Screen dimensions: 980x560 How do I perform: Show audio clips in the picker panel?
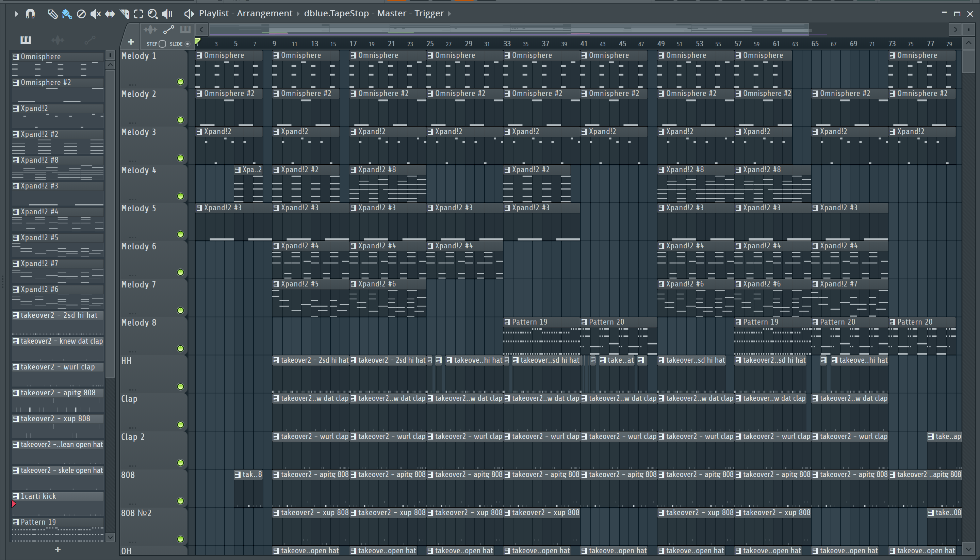pos(57,39)
